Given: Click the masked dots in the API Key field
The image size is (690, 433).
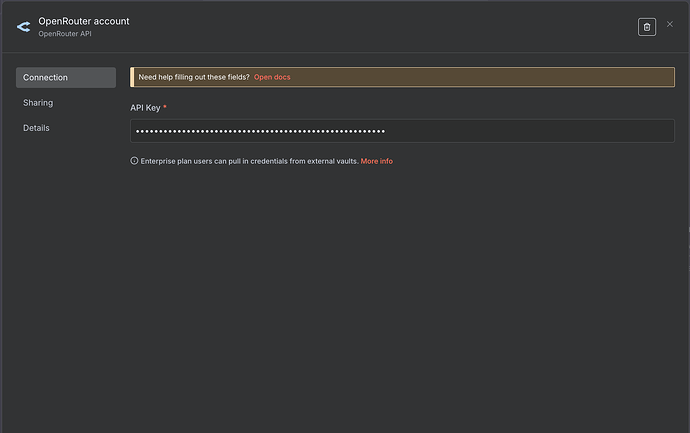Looking at the screenshot, I should [x=260, y=131].
